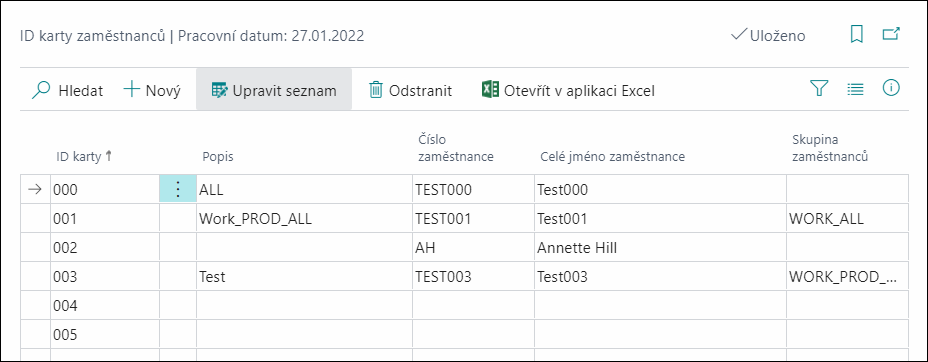This screenshot has width=928, height=362.
Task: Click the bookmark icon at top right
Action: coord(856,35)
